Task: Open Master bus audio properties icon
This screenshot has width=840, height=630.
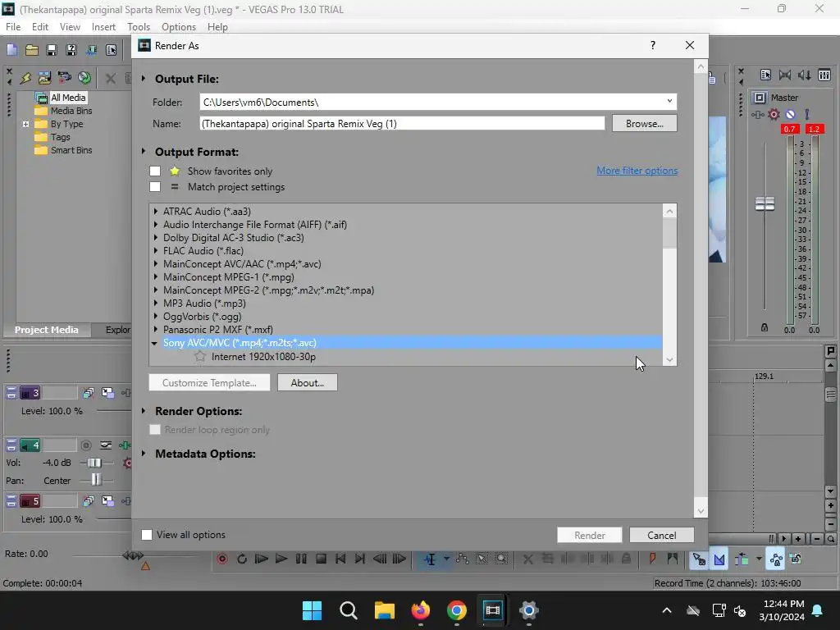Action: click(765, 75)
